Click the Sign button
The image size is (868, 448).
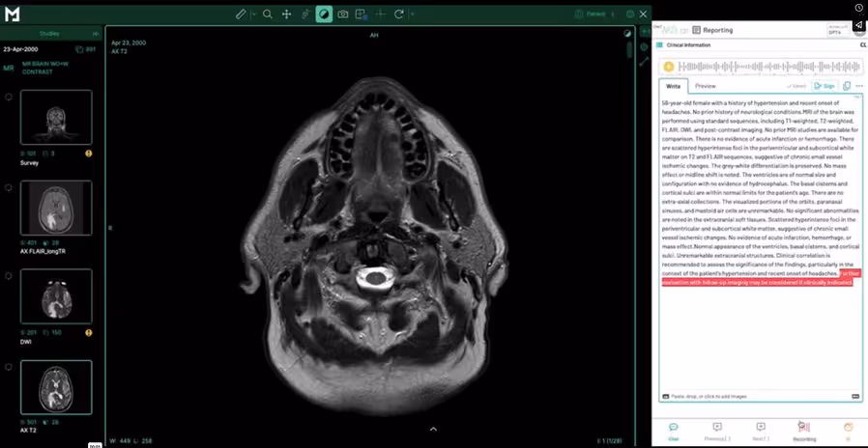pyautogui.click(x=825, y=86)
